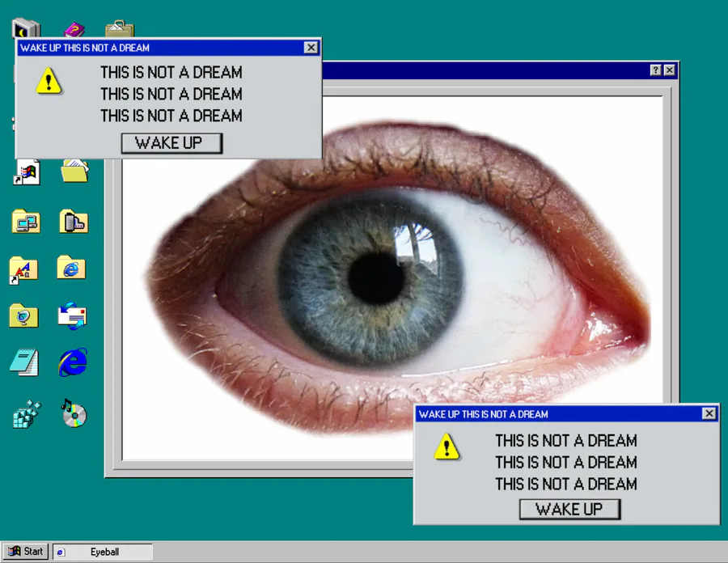Open the folder with blue 'e' logo
The image size is (728, 563).
tap(71, 267)
